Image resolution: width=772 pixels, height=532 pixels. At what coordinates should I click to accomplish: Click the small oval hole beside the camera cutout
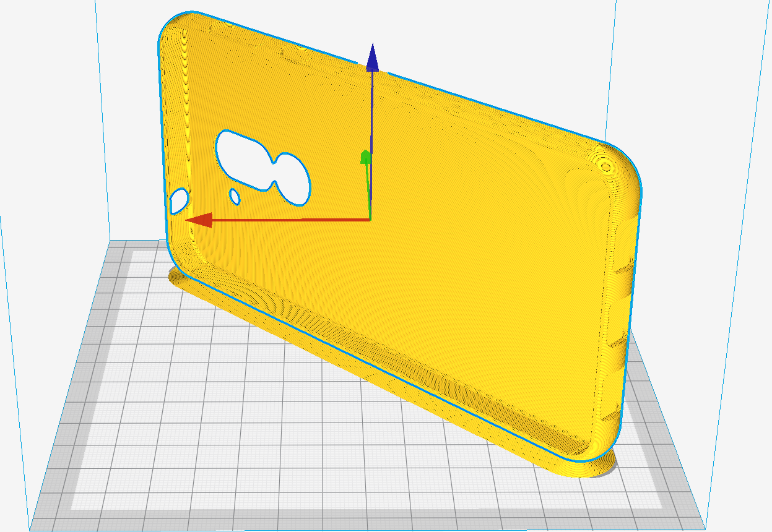(x=235, y=196)
